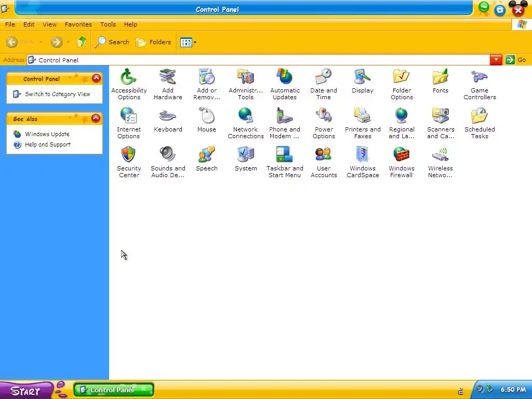
Task: Open Scheduled Tasks icon
Action: (480, 123)
